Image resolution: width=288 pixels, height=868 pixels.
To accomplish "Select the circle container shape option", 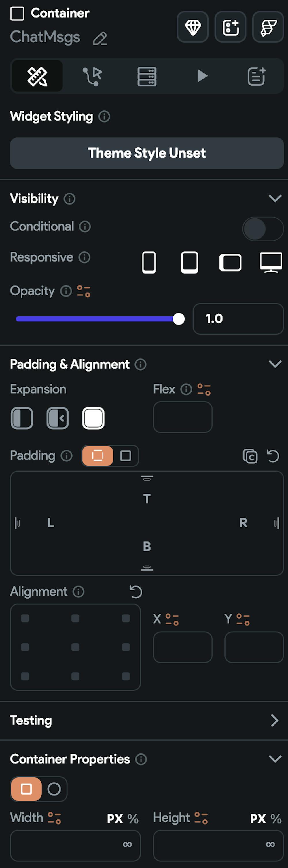I will 54,789.
